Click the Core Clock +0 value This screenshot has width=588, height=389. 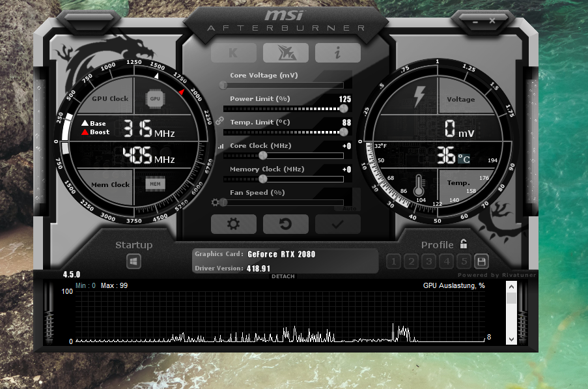tap(347, 146)
